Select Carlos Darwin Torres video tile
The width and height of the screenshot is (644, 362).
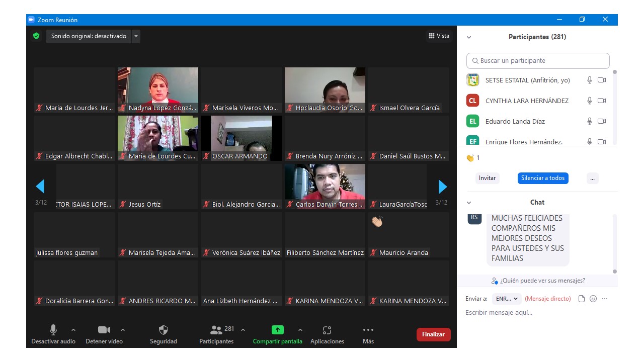tap(325, 187)
